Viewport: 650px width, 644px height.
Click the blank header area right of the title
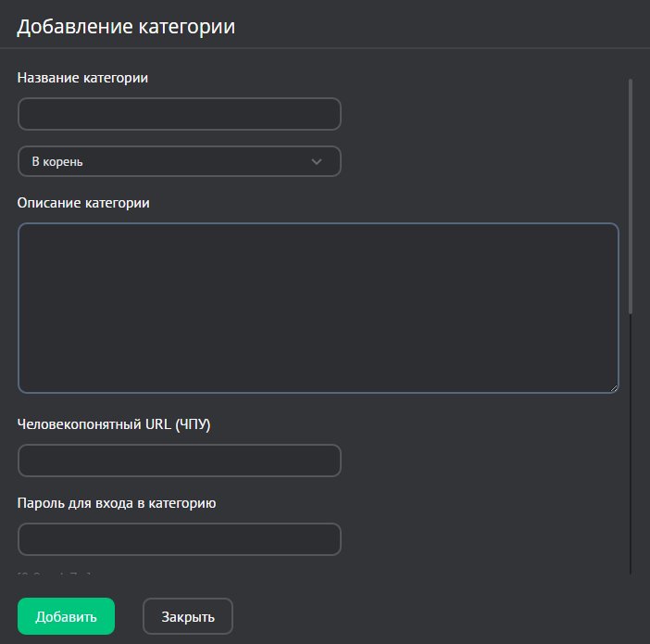coord(444,26)
